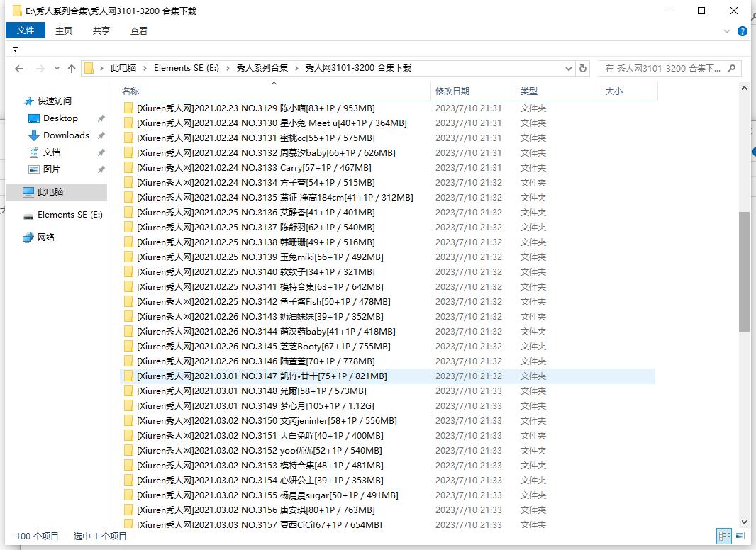Open recent locations dropdown arrow
Screen dimensions: 756x550
(x=57, y=69)
